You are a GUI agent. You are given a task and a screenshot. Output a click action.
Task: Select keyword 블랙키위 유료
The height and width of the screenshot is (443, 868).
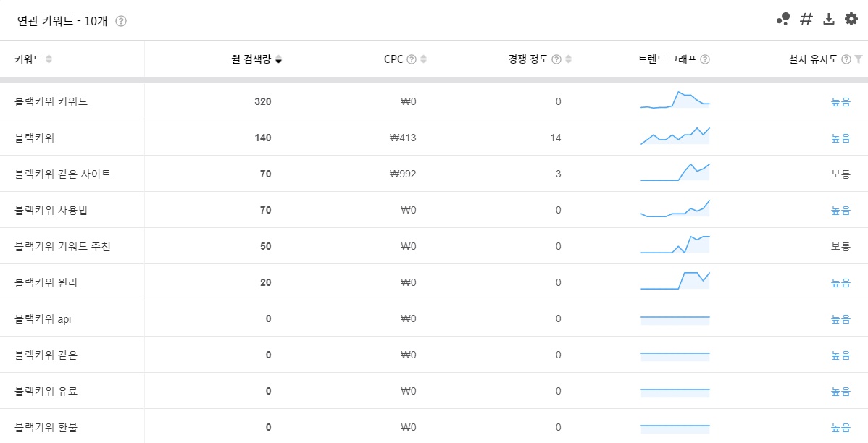coord(46,391)
